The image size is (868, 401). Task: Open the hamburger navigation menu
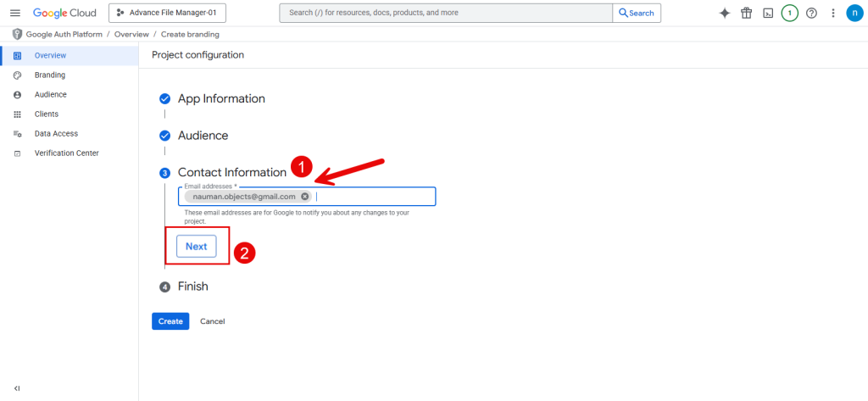(x=14, y=14)
